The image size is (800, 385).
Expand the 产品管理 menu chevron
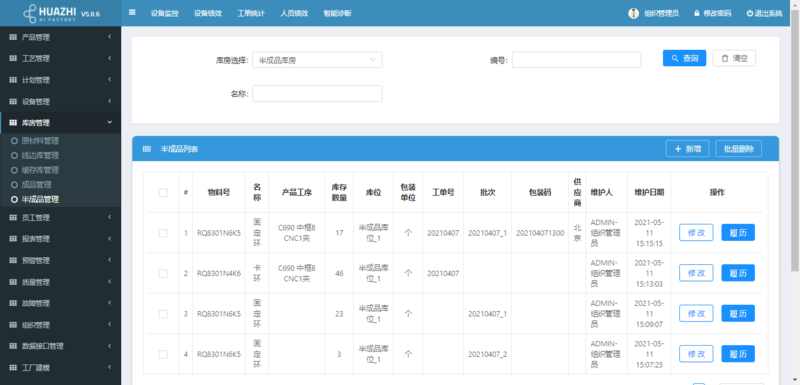(110, 37)
